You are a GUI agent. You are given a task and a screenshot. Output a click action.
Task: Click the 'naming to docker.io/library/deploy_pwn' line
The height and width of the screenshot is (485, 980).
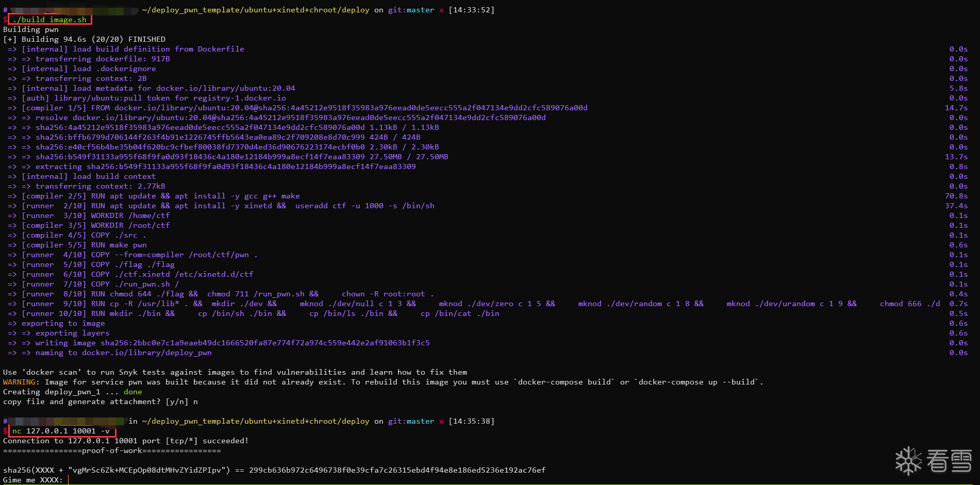pyautogui.click(x=124, y=353)
